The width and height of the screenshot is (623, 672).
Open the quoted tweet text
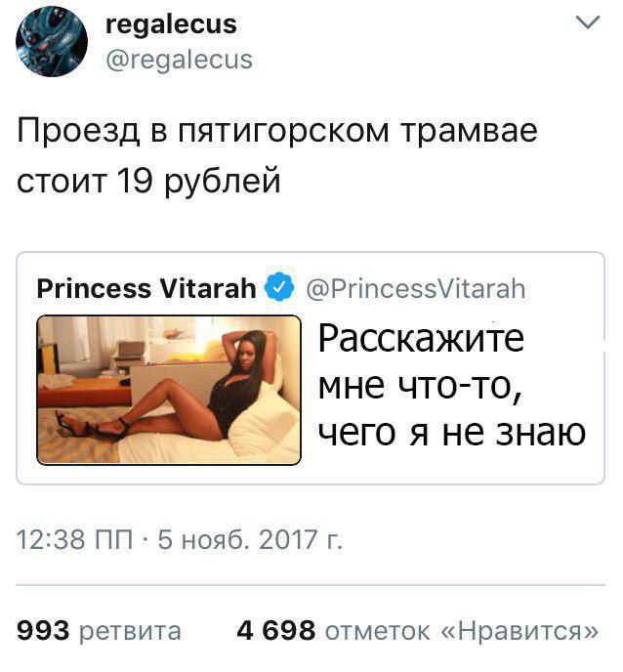coord(451,385)
